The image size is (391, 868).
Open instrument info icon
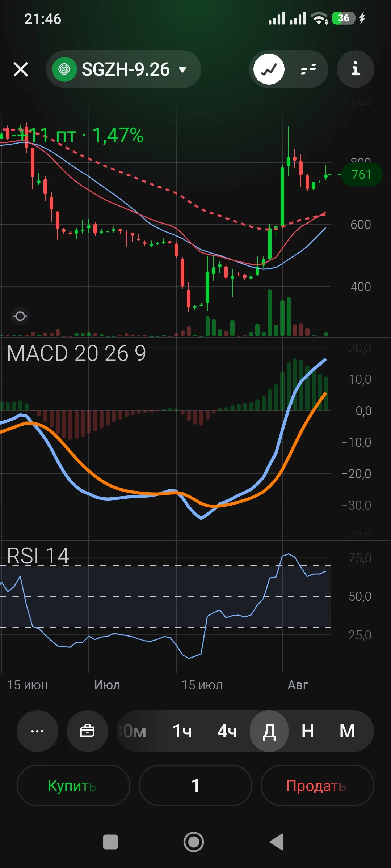[x=356, y=69]
